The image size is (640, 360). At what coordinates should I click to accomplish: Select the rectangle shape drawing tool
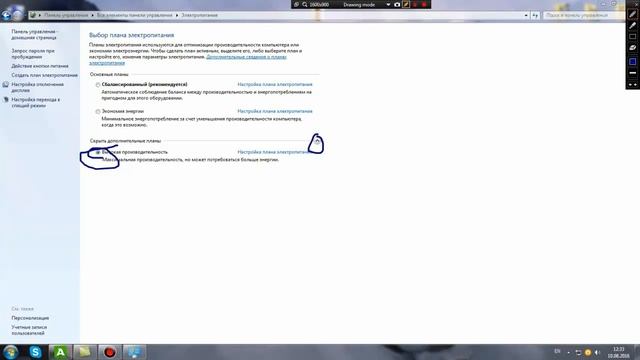point(633,37)
